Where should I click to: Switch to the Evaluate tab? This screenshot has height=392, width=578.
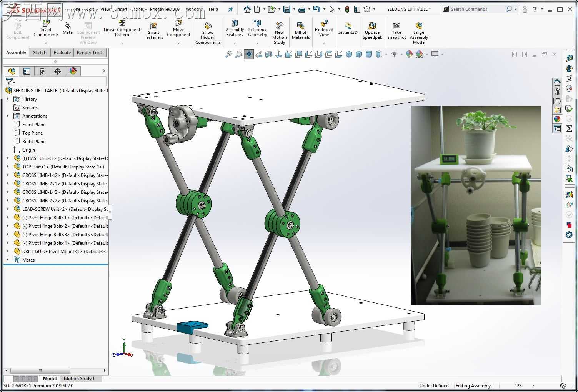pos(62,53)
